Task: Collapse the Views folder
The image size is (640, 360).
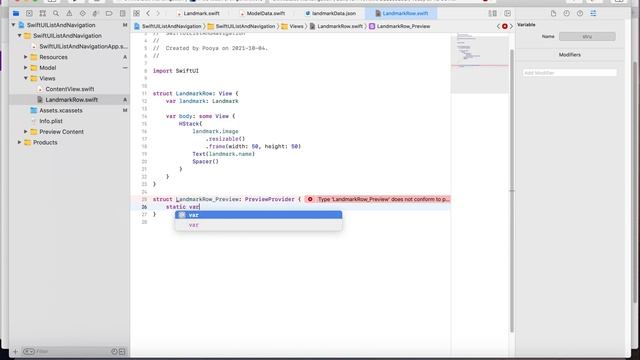Action: coord(25,78)
